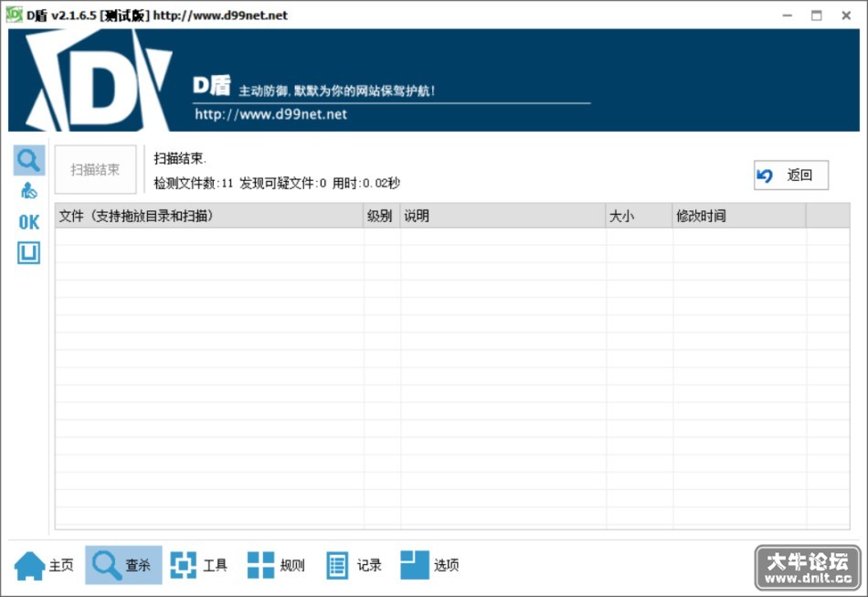Click the 用时:0.02秒 status text
868x597 pixels.
coord(365,184)
